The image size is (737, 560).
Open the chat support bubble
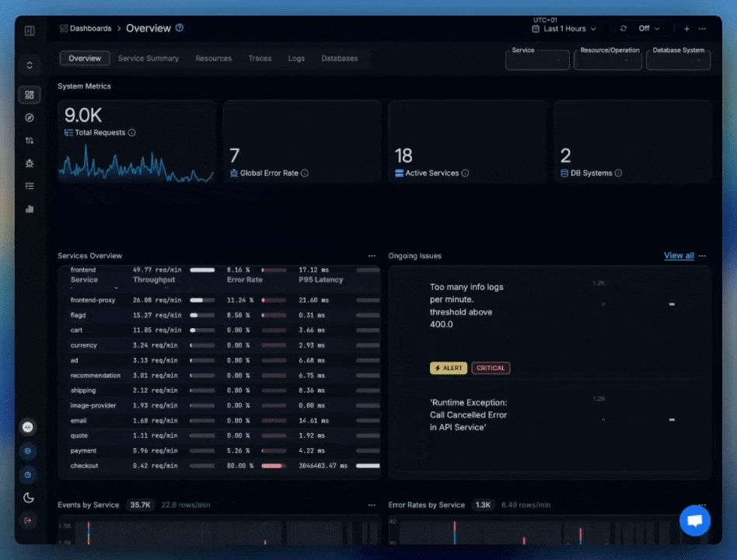click(694, 520)
